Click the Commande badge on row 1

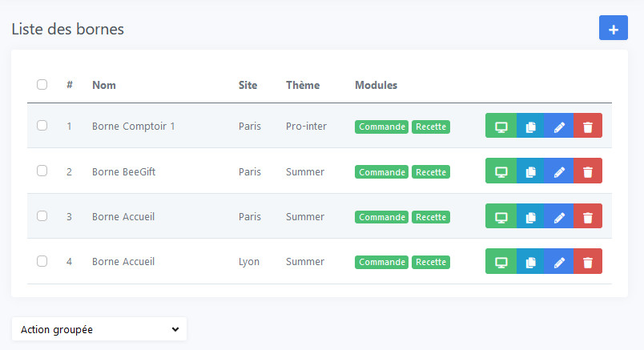pyautogui.click(x=381, y=127)
